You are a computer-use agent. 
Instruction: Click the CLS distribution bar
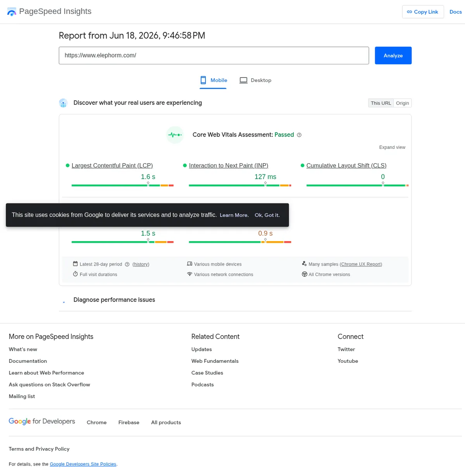click(357, 185)
